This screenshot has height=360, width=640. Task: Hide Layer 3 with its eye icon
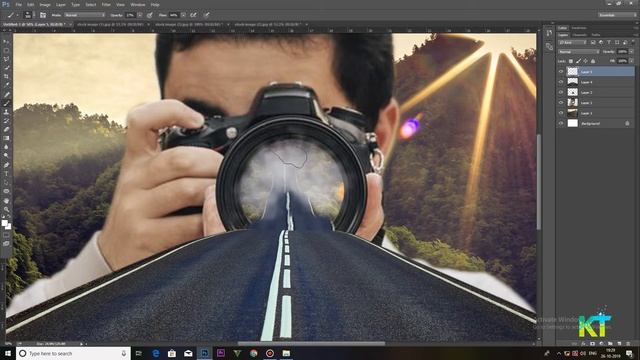click(561, 113)
